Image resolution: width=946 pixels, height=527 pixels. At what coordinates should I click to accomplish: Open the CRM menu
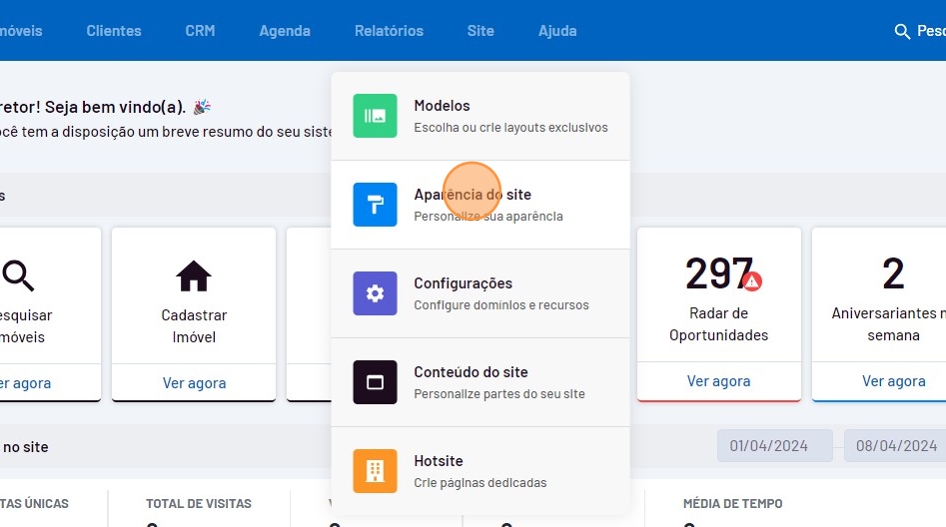tap(200, 31)
